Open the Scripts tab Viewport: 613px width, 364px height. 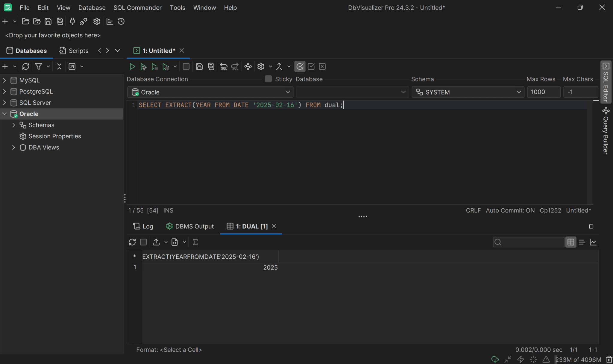[x=74, y=51]
